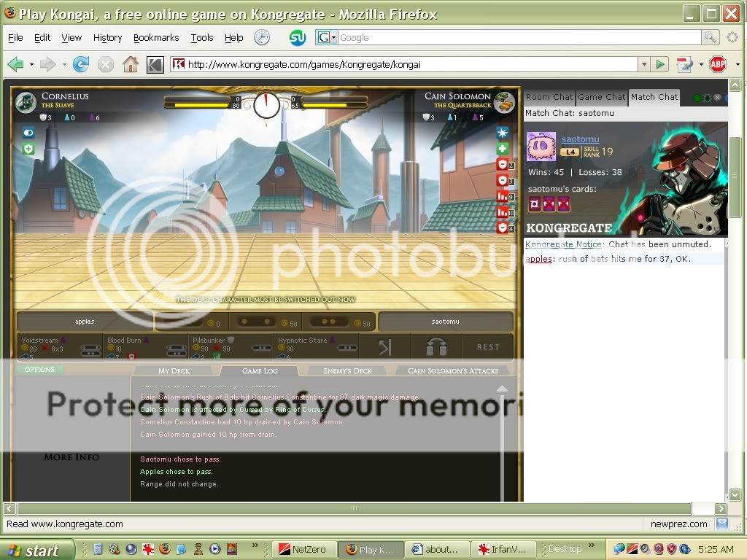Click the green Back arrow button
Viewport: 747px width, 560px height.
16,64
